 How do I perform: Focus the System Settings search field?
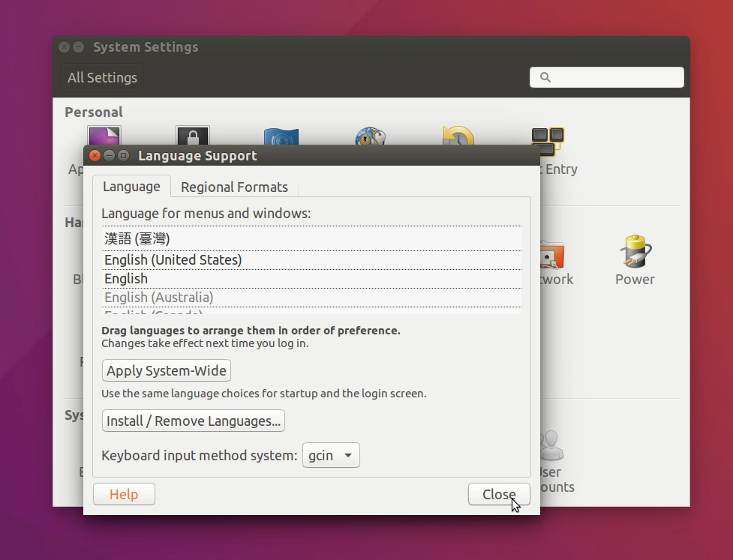tap(607, 77)
